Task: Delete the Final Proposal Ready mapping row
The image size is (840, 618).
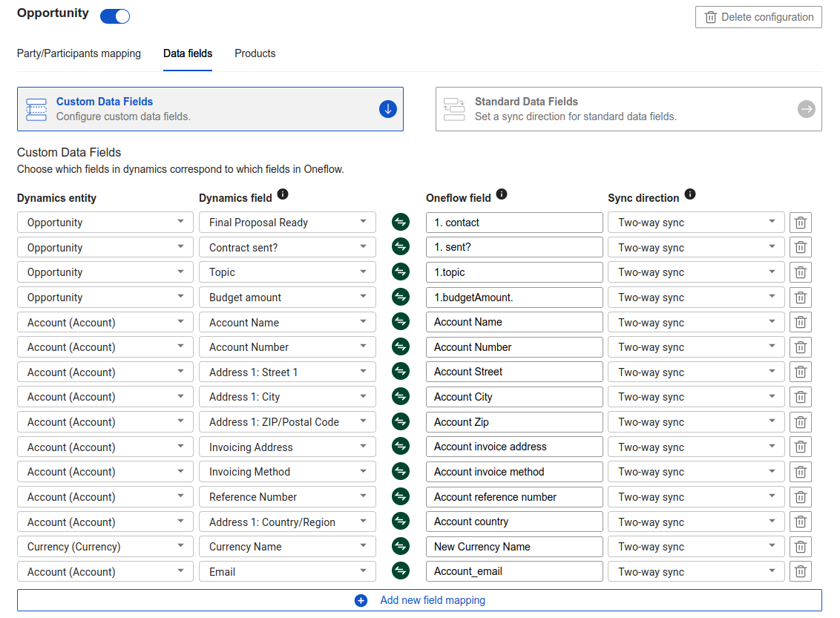Action: [x=801, y=223]
